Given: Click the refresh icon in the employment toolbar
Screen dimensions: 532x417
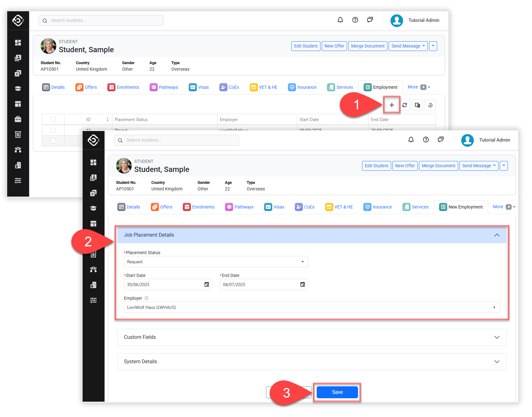Looking at the screenshot, I should pos(405,105).
